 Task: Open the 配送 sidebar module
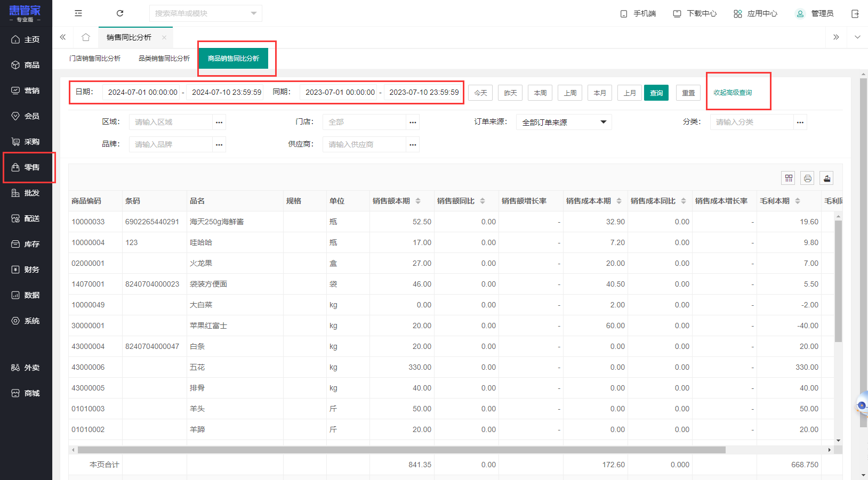26,218
